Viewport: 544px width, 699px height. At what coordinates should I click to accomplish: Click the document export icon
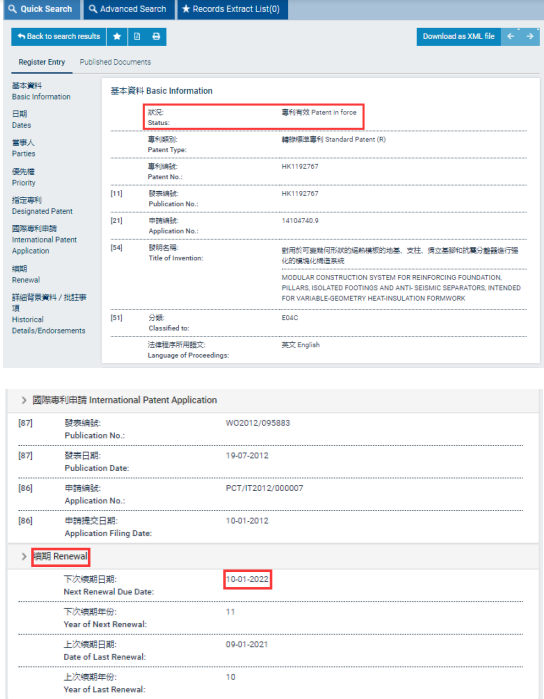click(137, 37)
